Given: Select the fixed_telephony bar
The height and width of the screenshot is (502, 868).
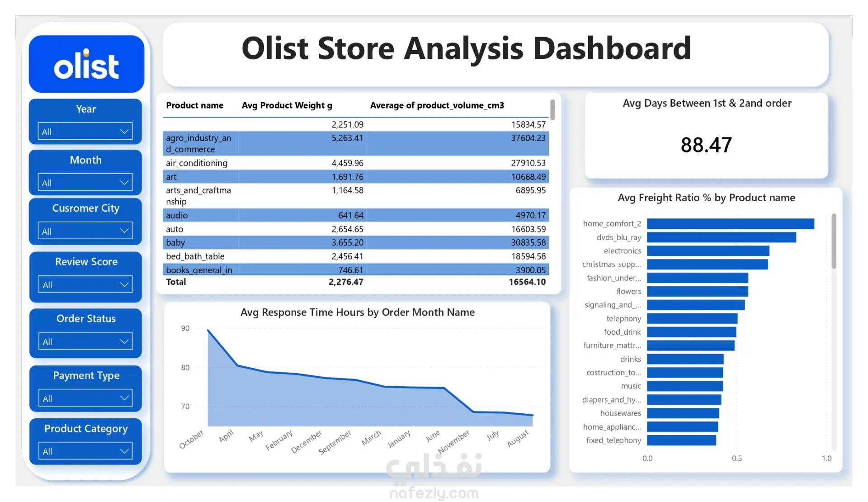Looking at the screenshot, I should (681, 440).
